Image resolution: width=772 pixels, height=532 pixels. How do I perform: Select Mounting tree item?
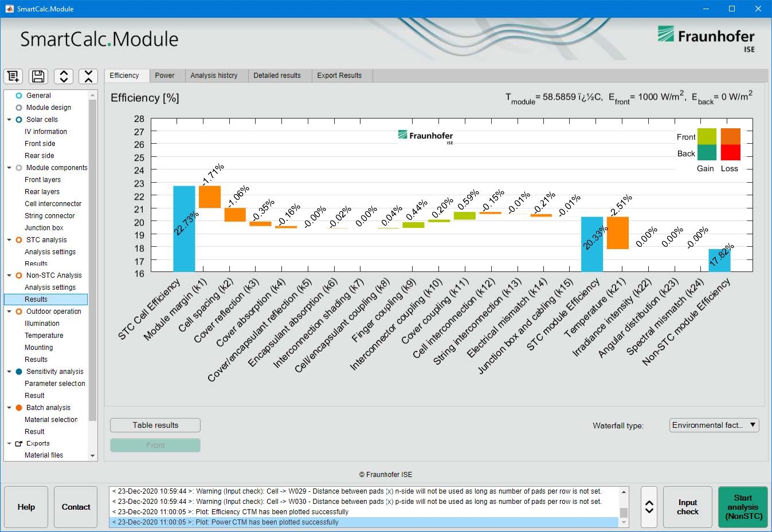pos(39,348)
